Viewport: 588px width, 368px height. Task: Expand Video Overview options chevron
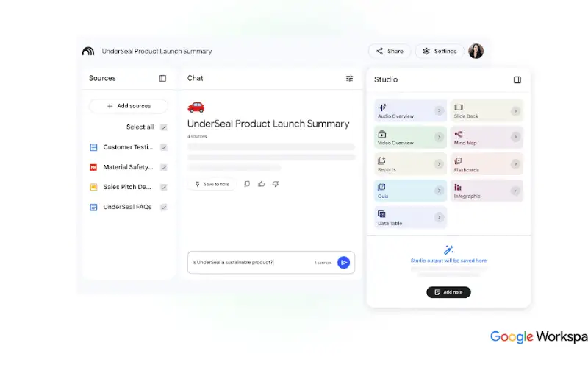(x=439, y=137)
